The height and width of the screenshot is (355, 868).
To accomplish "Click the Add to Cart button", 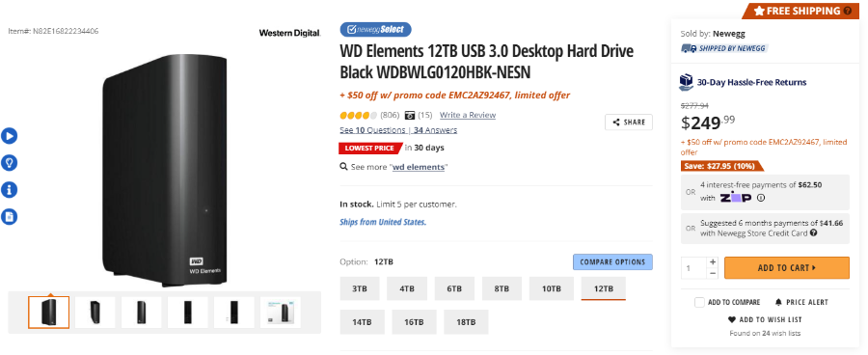I will pyautogui.click(x=786, y=268).
